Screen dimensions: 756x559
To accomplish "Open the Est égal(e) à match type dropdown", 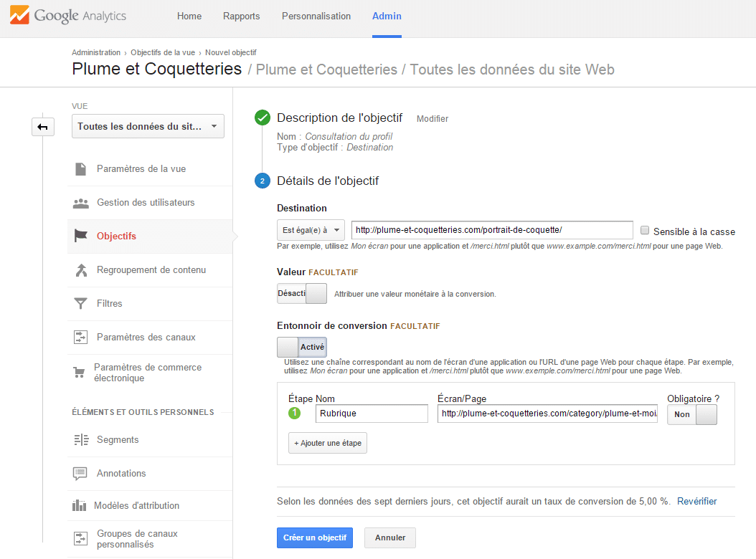I will coord(311,230).
